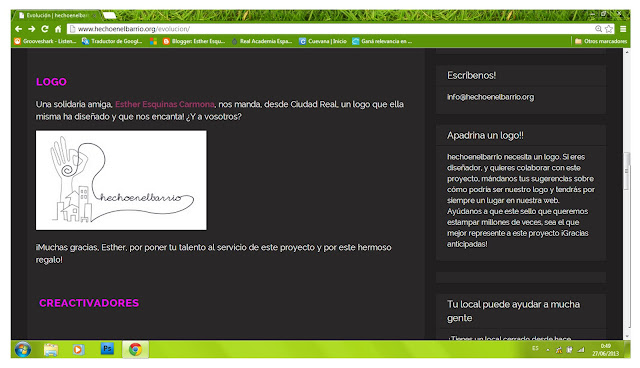This screenshot has width=640, height=368.
Task: Click the hechoenelbarrio logo image
Action: (121, 180)
